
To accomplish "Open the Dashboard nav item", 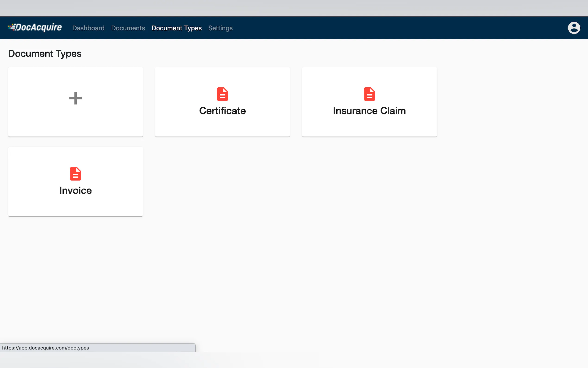I will click(x=88, y=28).
